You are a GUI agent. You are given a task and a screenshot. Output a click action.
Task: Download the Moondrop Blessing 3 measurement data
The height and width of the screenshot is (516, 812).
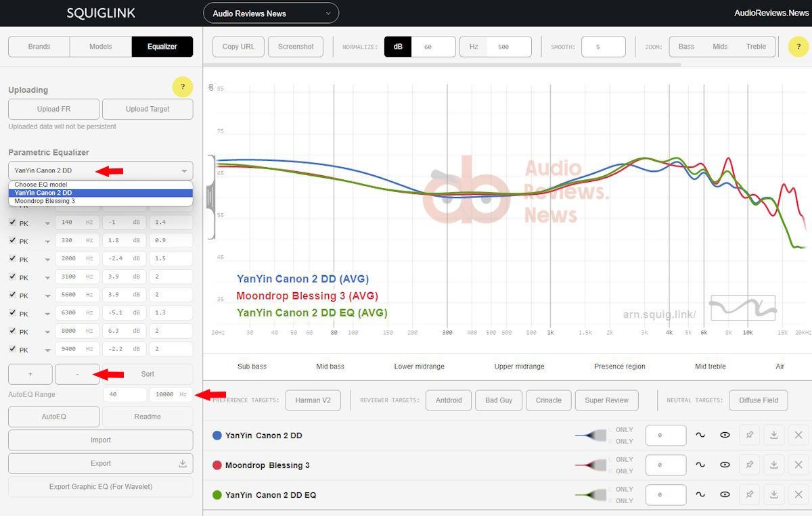(773, 465)
